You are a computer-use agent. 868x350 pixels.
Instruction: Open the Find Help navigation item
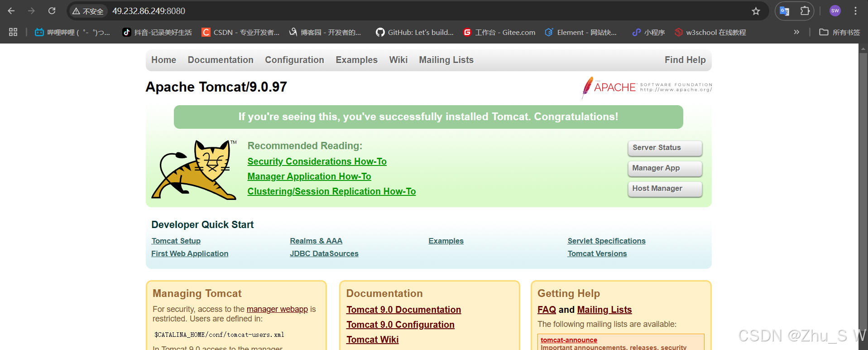[685, 60]
